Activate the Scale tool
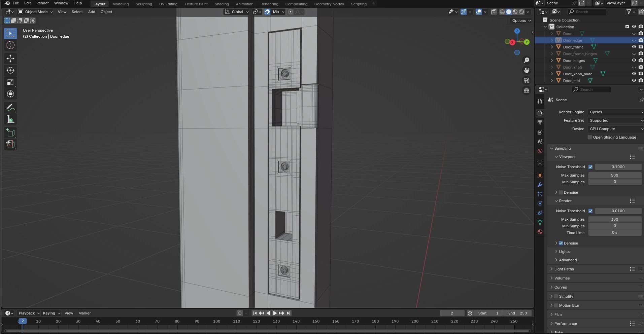The height and width of the screenshot is (334, 644). tap(10, 82)
